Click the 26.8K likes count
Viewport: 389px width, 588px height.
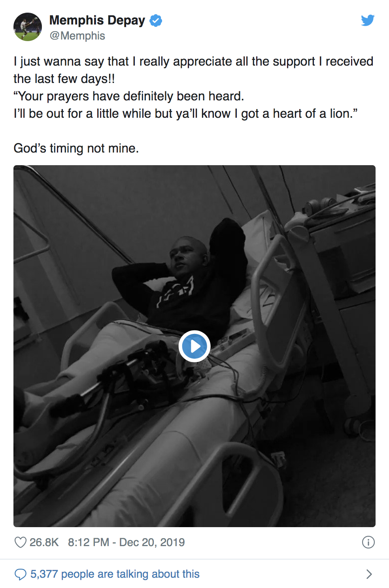[x=44, y=542]
